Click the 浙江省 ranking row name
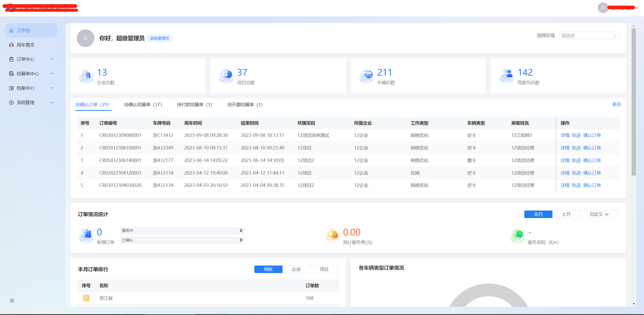 click(x=106, y=298)
